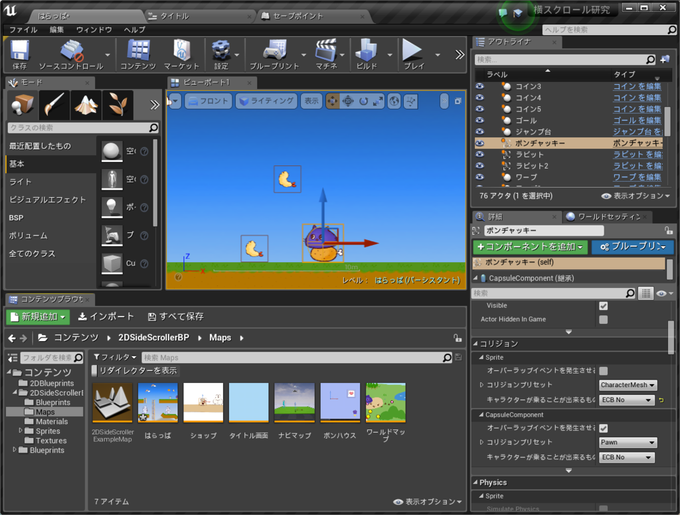
Task: Toggle Sprite overlap events checkbox
Action: pyautogui.click(x=603, y=371)
